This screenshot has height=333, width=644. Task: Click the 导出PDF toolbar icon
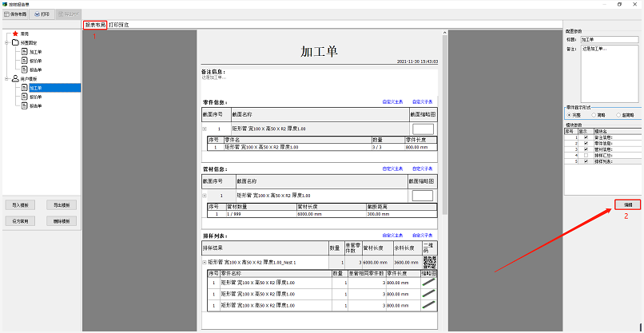click(x=62, y=14)
